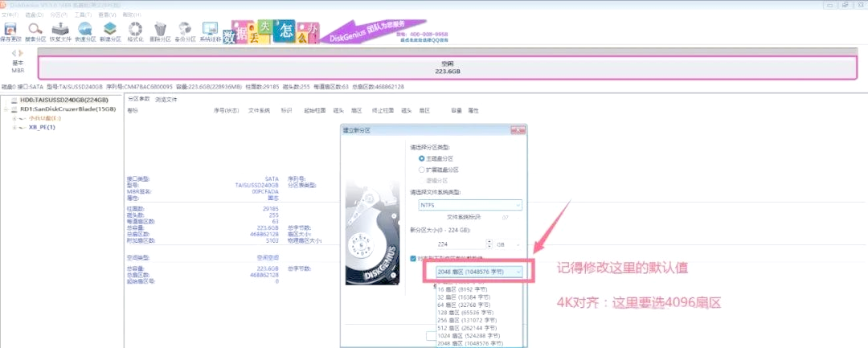Click the 格式化 (Format) toolbar icon

point(137,31)
